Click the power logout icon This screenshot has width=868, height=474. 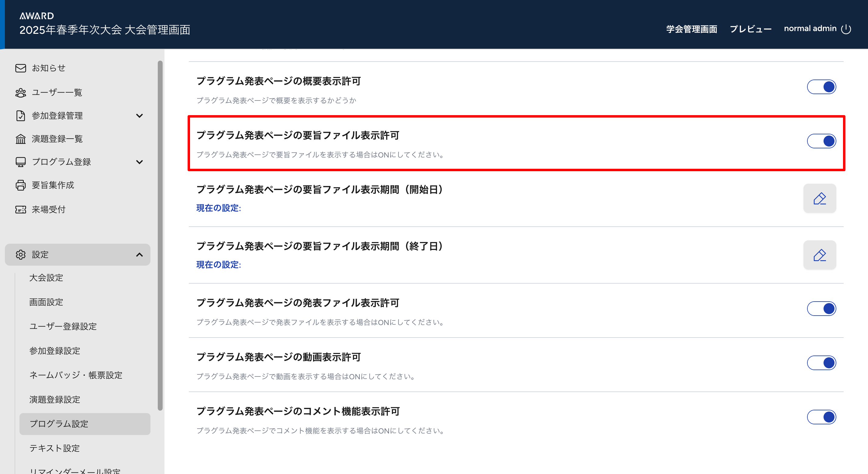tap(846, 29)
